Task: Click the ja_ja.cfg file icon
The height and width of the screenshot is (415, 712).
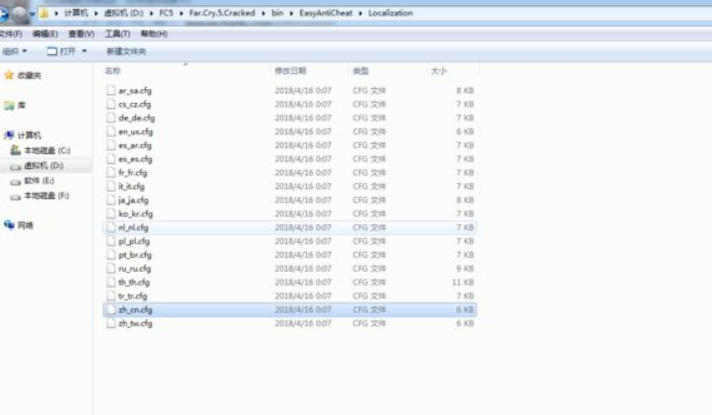Action: (111, 200)
